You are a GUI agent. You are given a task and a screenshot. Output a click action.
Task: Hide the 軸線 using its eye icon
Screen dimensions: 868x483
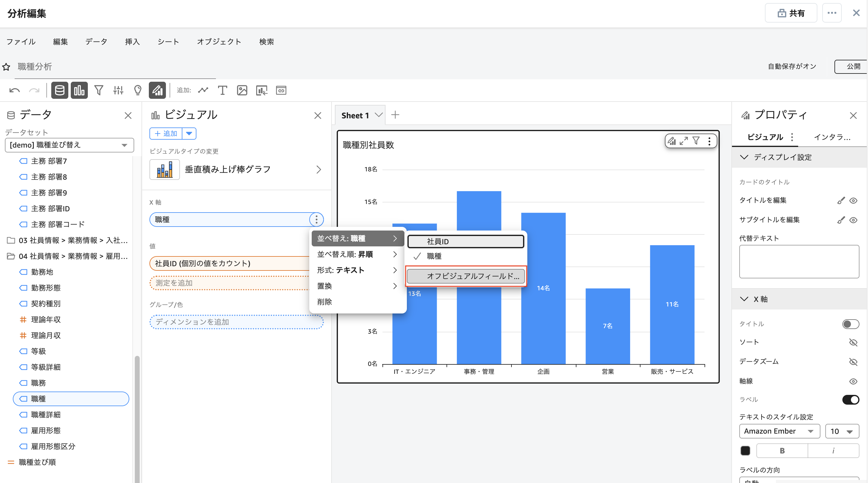pos(853,381)
